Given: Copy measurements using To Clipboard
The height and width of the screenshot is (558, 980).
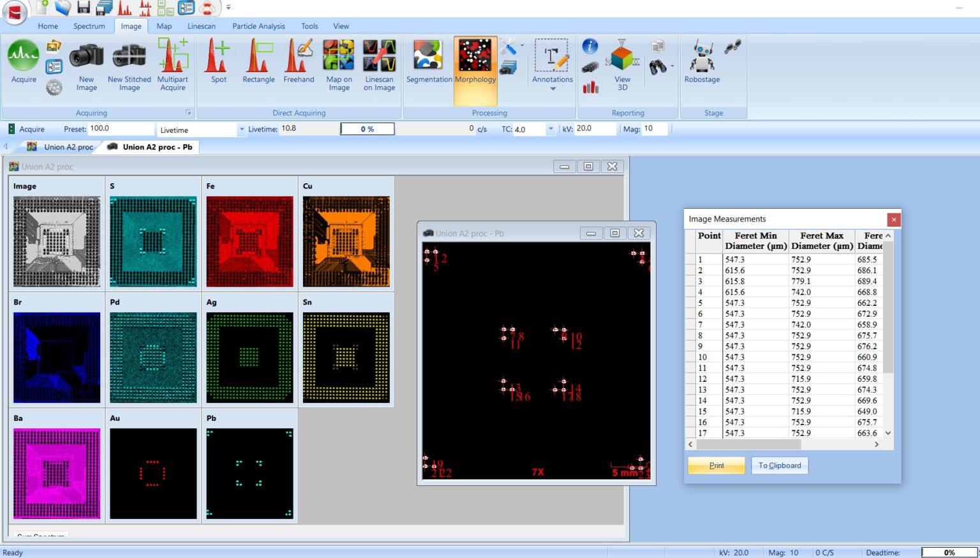Looking at the screenshot, I should [x=779, y=465].
